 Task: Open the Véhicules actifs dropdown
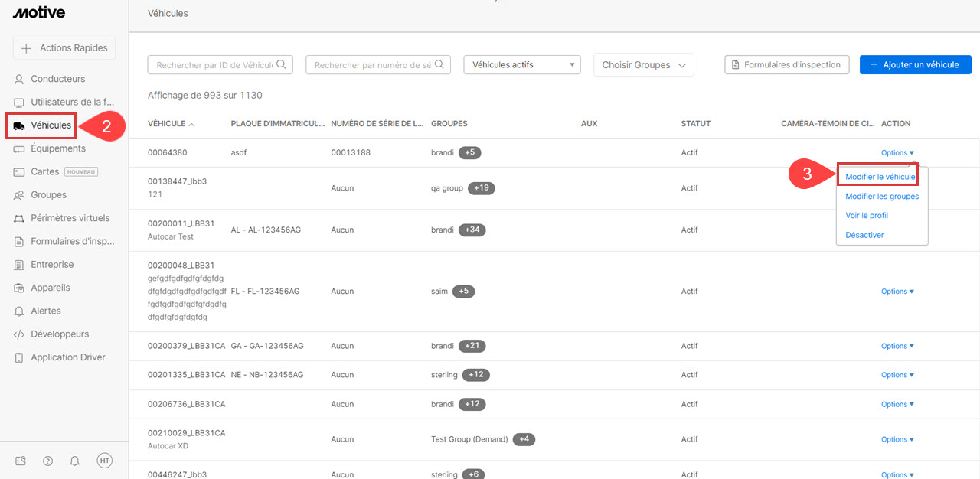pyautogui.click(x=522, y=65)
